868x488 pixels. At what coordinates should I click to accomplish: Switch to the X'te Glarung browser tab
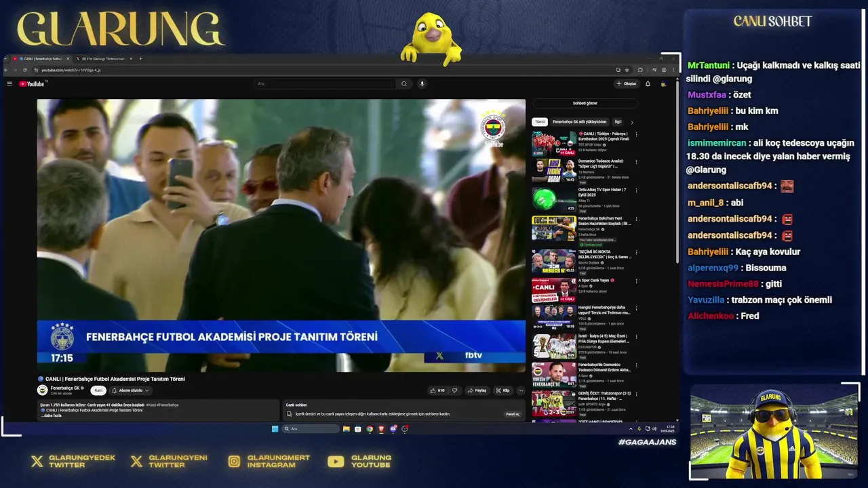[x=103, y=59]
